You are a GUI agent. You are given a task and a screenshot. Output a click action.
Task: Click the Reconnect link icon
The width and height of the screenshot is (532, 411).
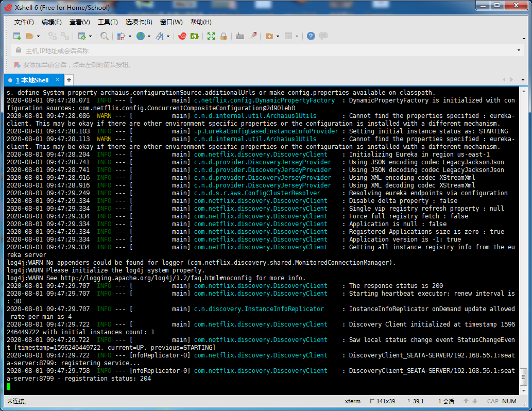64,37
